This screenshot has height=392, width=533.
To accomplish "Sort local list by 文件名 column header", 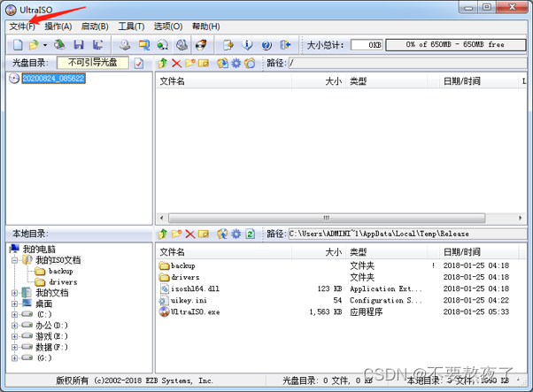I will pos(224,252).
